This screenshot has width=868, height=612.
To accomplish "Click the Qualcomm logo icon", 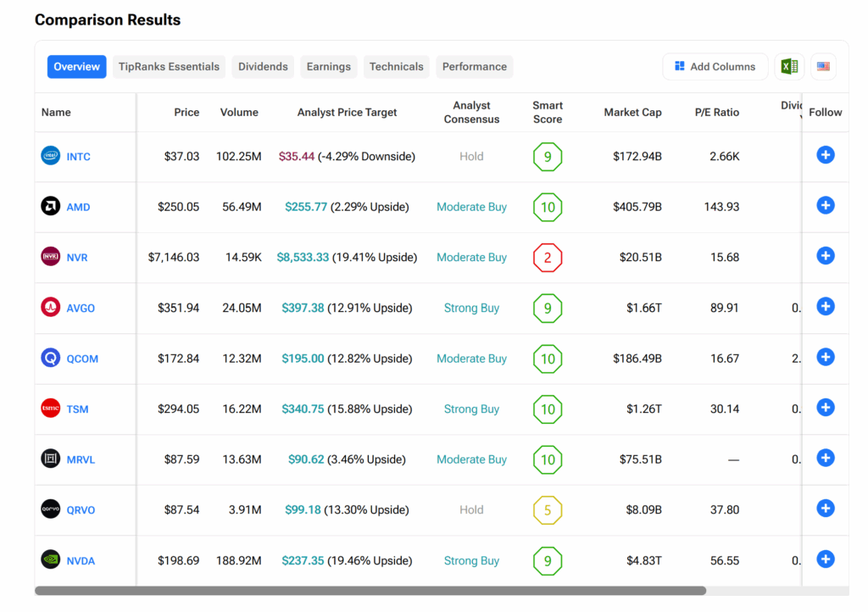I will (51, 358).
